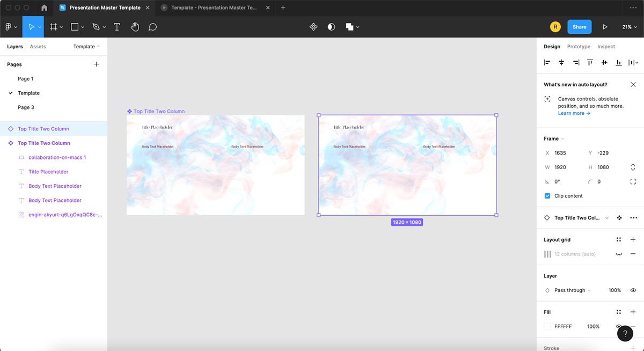Select Page 3 in the Pages list
Screen dimensions: 644x351
pos(26,107)
